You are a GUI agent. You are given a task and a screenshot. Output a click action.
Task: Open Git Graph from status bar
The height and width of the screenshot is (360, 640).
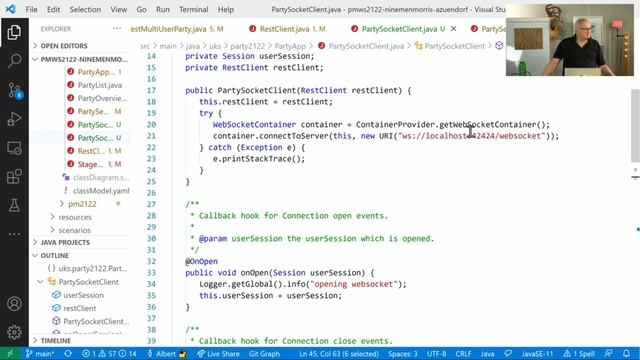click(x=264, y=354)
